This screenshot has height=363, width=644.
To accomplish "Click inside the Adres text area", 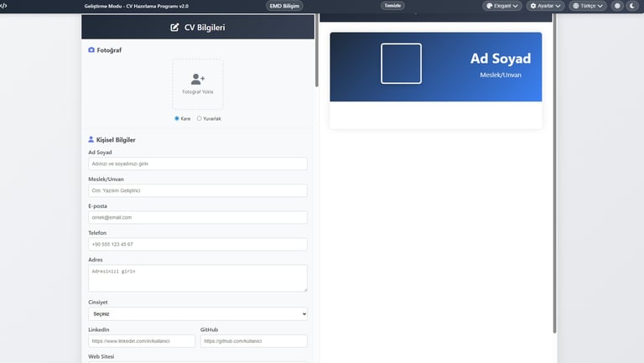I will pyautogui.click(x=198, y=278).
